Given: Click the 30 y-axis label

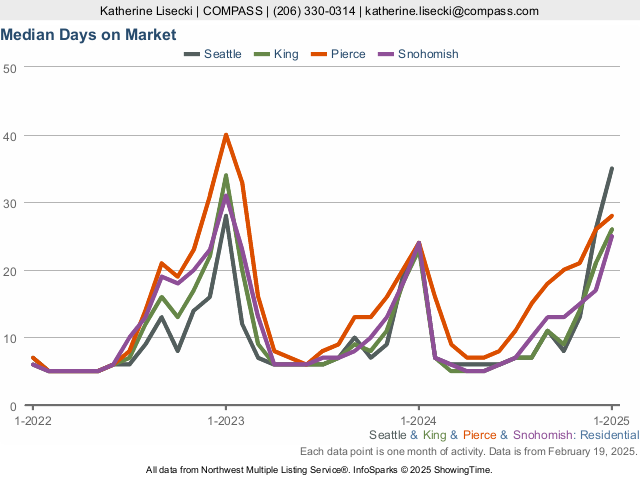Looking at the screenshot, I should [x=10, y=203].
